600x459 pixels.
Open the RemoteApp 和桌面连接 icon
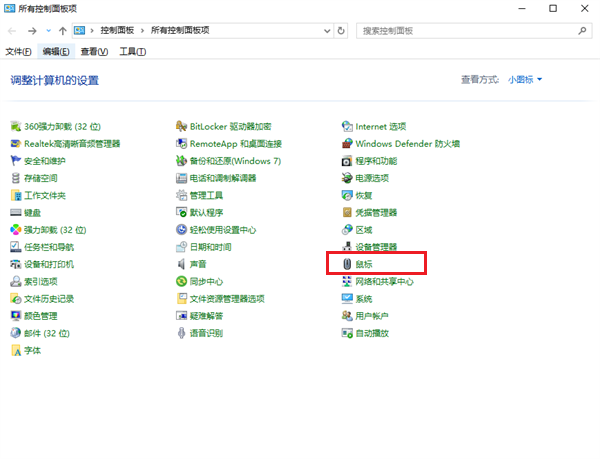click(x=181, y=143)
